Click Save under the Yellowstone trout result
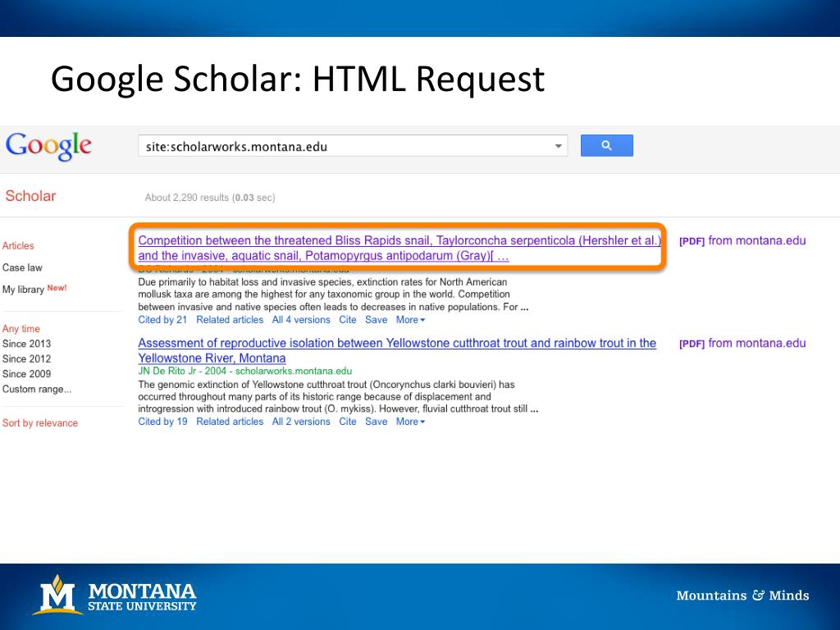The width and height of the screenshot is (840, 630). (376, 422)
